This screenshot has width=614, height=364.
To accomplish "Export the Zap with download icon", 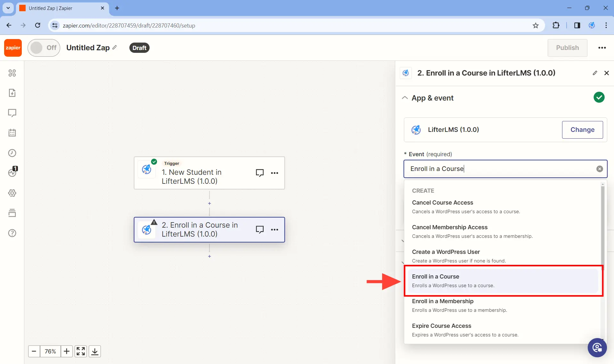I will (95, 351).
